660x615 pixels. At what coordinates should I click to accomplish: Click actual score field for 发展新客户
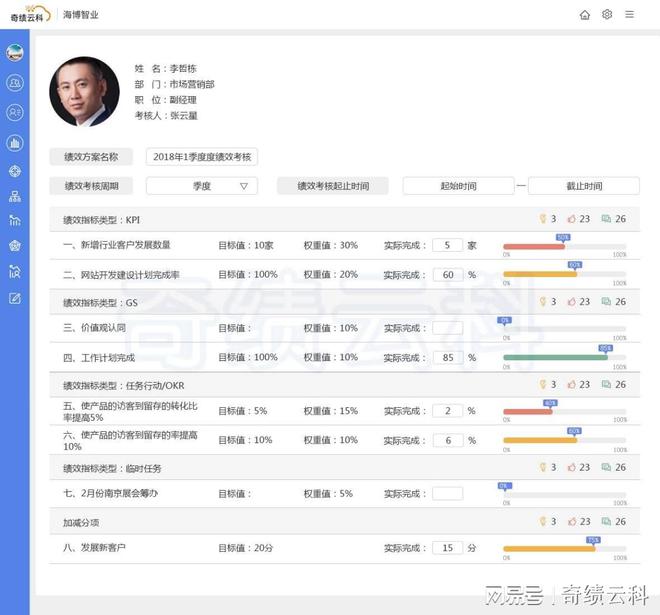[x=447, y=548]
